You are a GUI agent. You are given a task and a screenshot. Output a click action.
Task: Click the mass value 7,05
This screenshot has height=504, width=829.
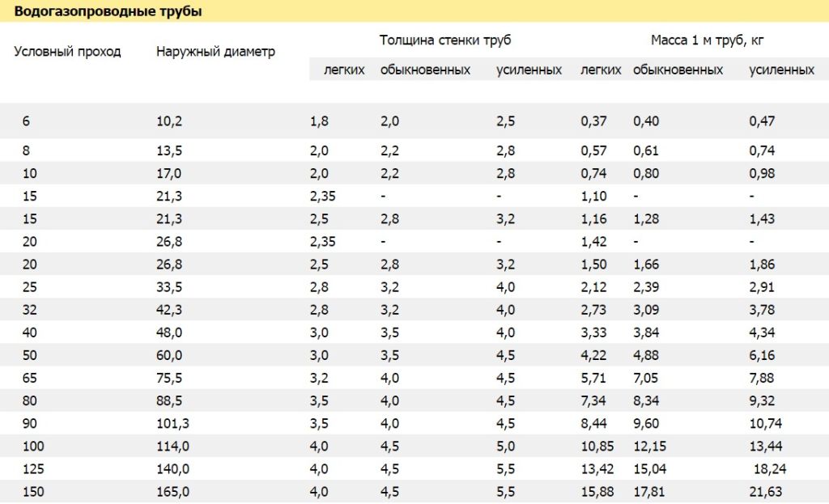point(646,378)
